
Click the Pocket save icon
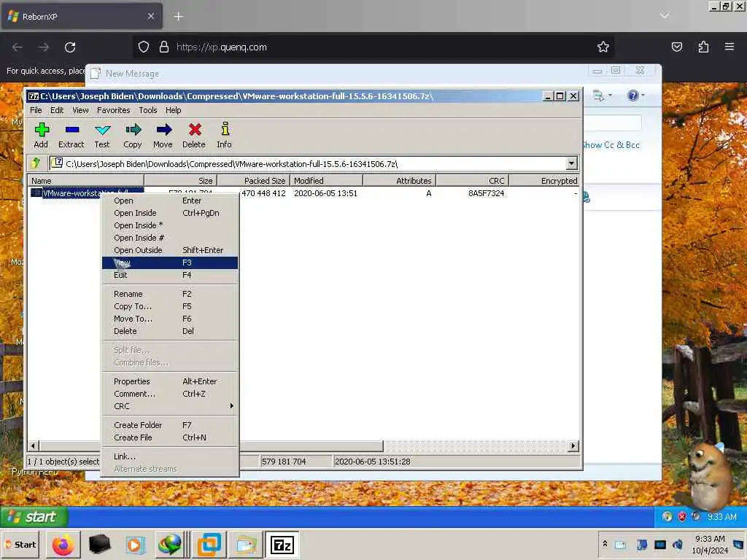tap(677, 47)
